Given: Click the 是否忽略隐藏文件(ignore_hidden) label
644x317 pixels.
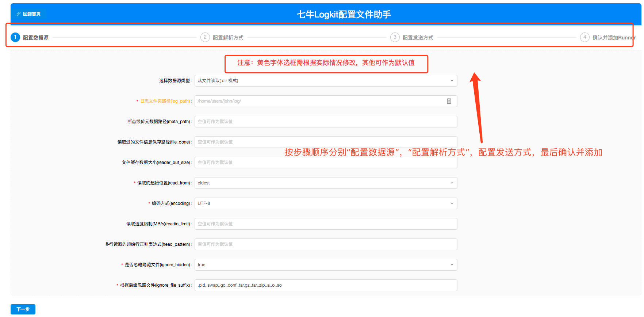Looking at the screenshot, I should [158, 265].
